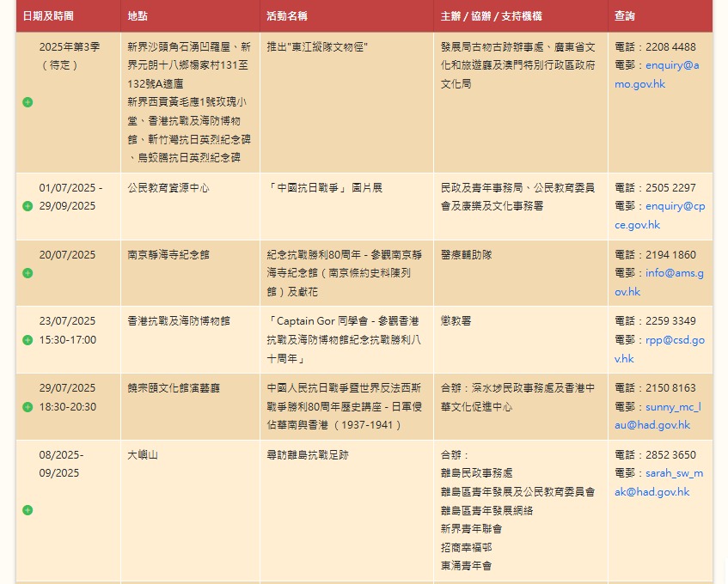Select the 招商幸福邨 organiser line
Image resolution: width=728 pixels, height=584 pixels.
pyautogui.click(x=466, y=547)
